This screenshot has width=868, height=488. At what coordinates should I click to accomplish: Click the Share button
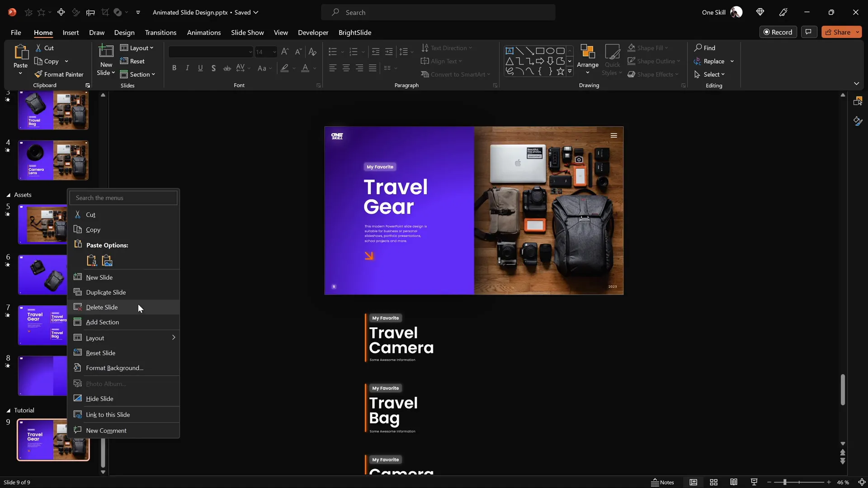coord(838,32)
